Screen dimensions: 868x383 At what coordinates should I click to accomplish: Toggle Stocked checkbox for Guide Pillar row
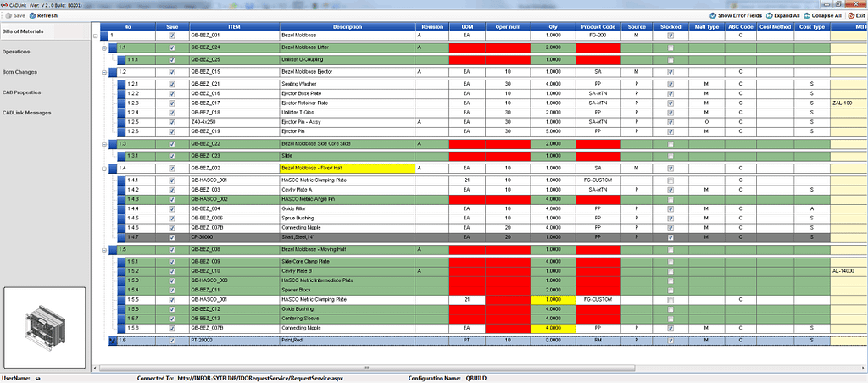point(671,208)
